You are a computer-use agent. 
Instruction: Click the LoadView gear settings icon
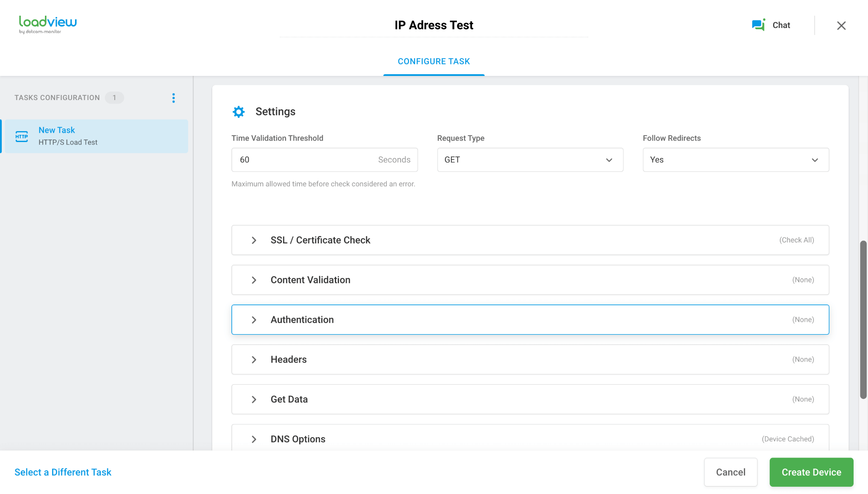(x=238, y=111)
